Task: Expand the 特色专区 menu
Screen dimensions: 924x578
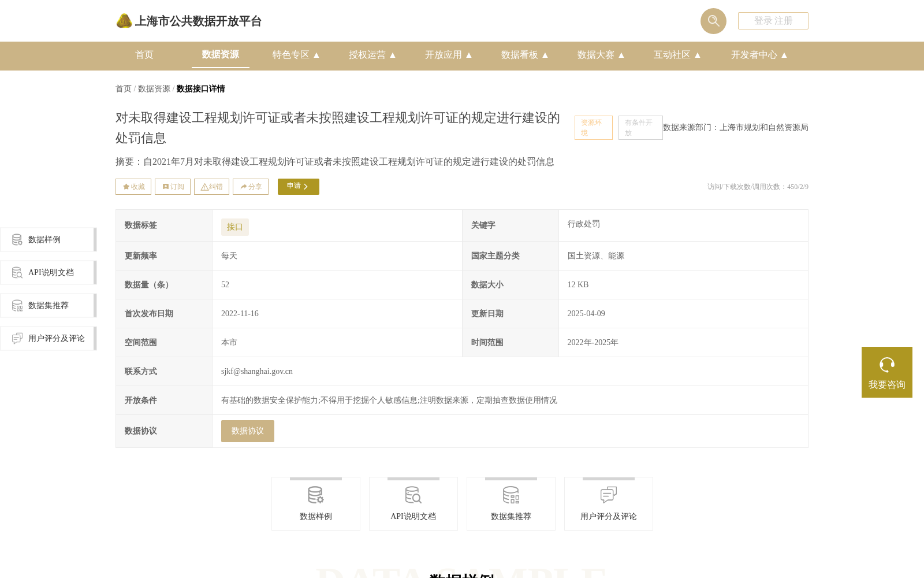Action: [x=296, y=55]
